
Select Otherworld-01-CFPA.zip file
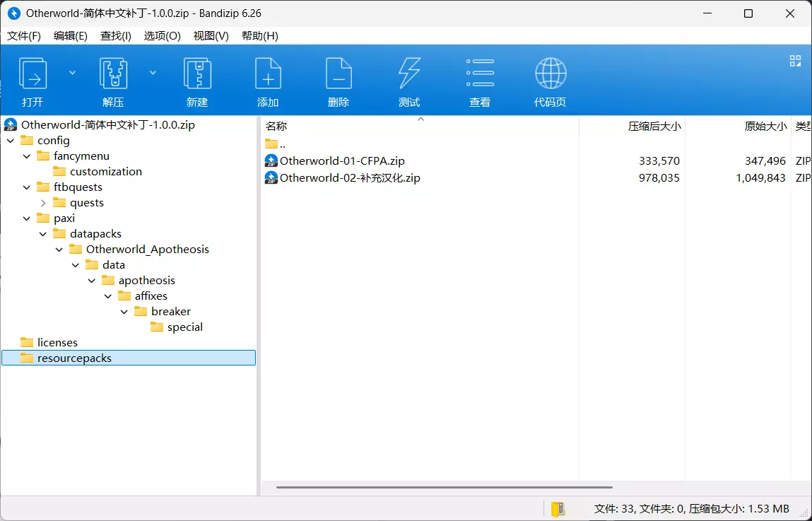click(x=342, y=161)
